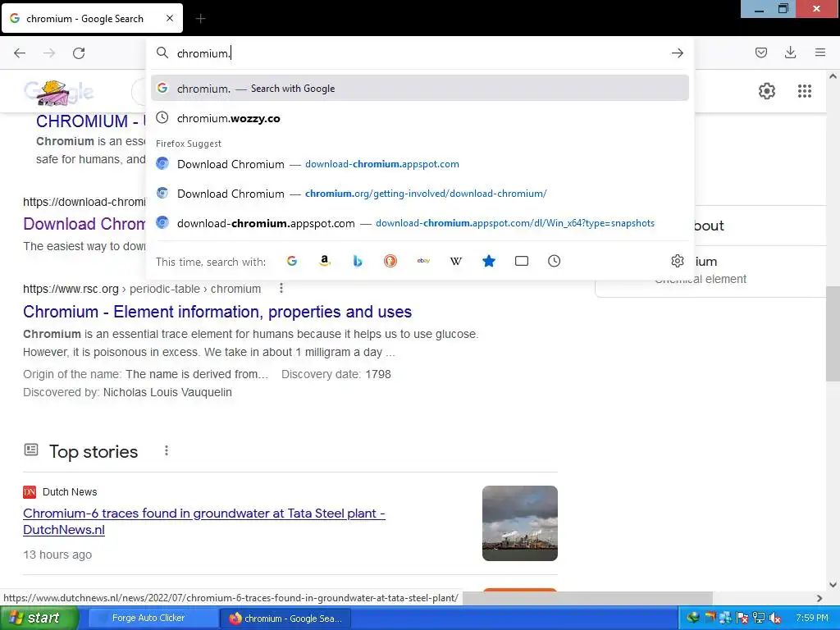Choose Download Chromium chromium.org getting-involved suggestion
840x630 pixels.
420,194
